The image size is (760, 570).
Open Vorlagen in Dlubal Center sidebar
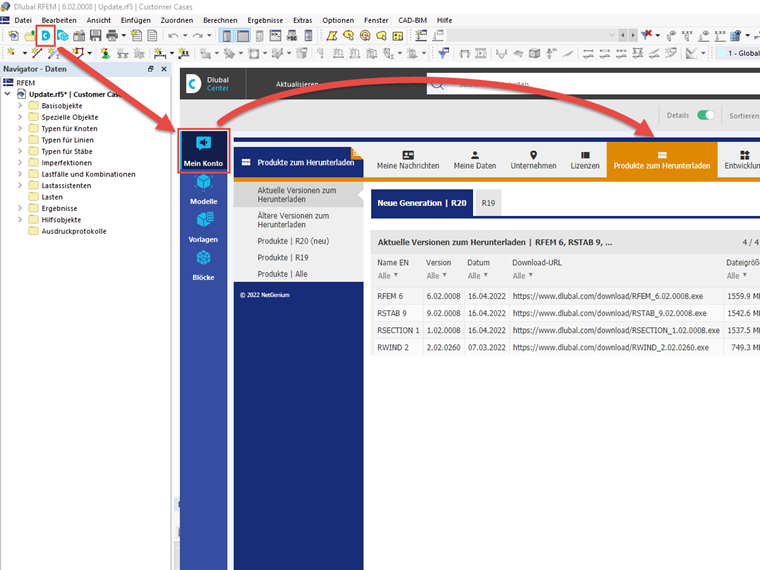coord(204,228)
